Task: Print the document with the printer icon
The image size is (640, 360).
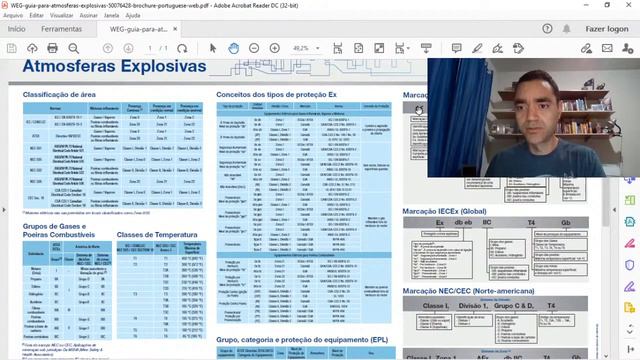Action: (x=52, y=48)
